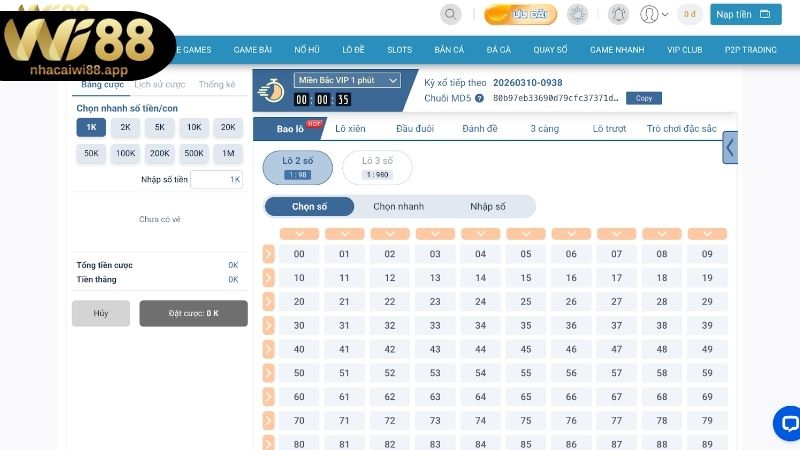The height and width of the screenshot is (450, 800).
Task: Open the Miền Bắc VIP 1 phút dropdown
Action: [347, 80]
